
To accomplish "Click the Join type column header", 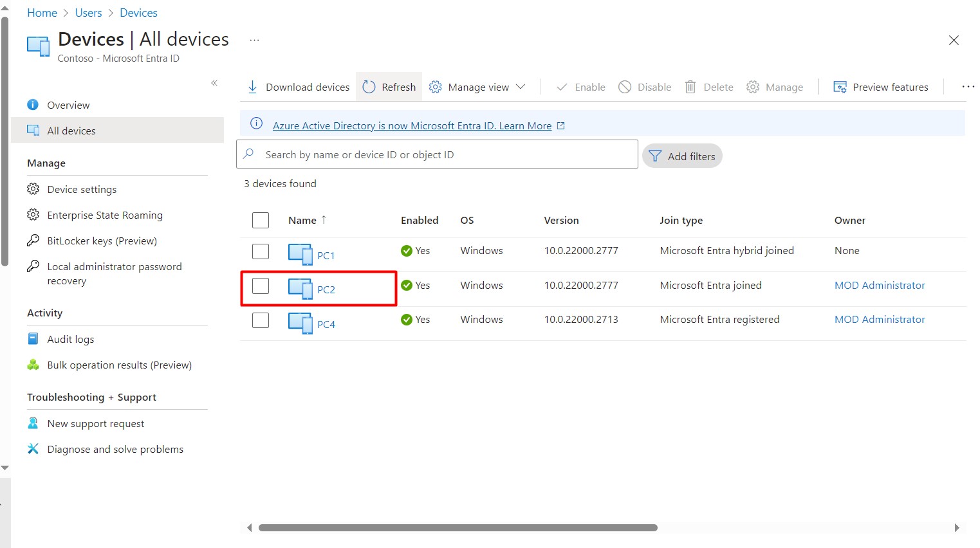I will [x=681, y=220].
